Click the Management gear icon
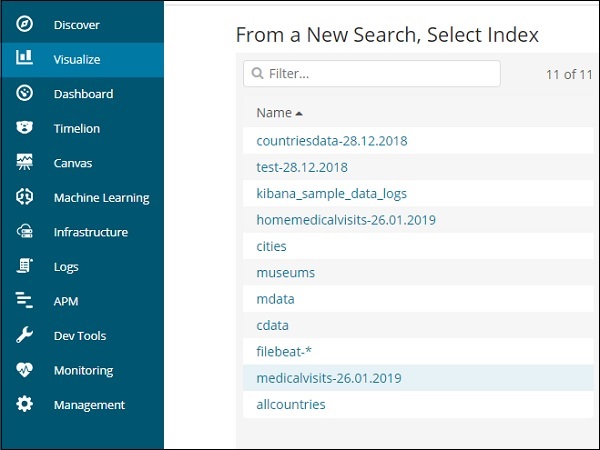 25,405
